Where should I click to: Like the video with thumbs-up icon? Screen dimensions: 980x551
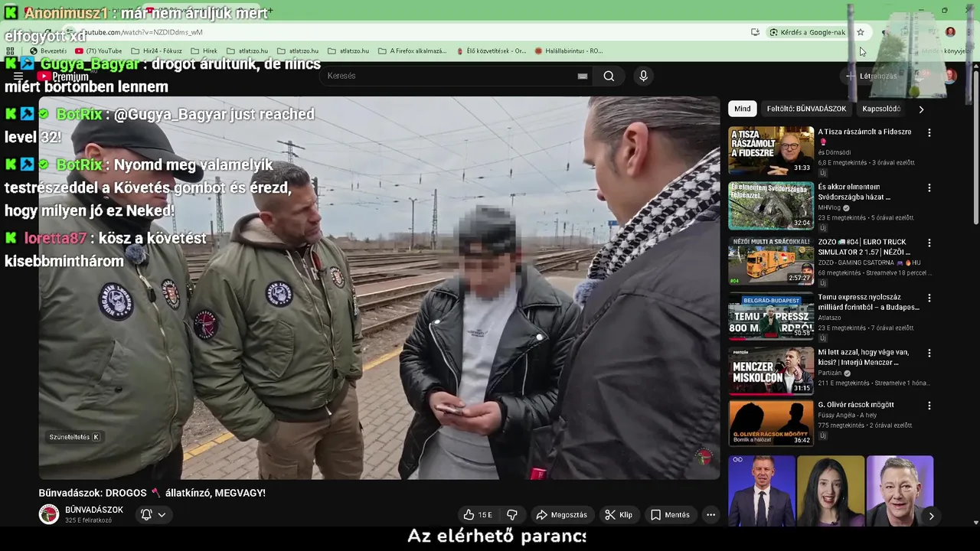click(x=478, y=515)
